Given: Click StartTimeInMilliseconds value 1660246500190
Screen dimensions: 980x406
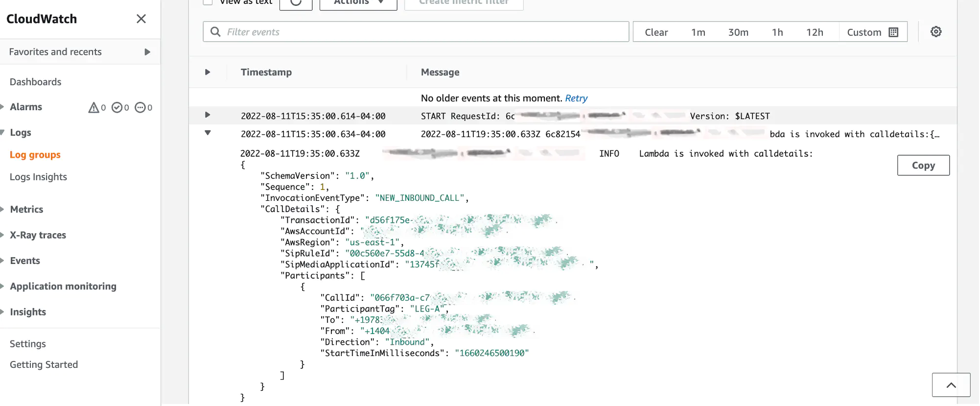Looking at the screenshot, I should 492,353.
